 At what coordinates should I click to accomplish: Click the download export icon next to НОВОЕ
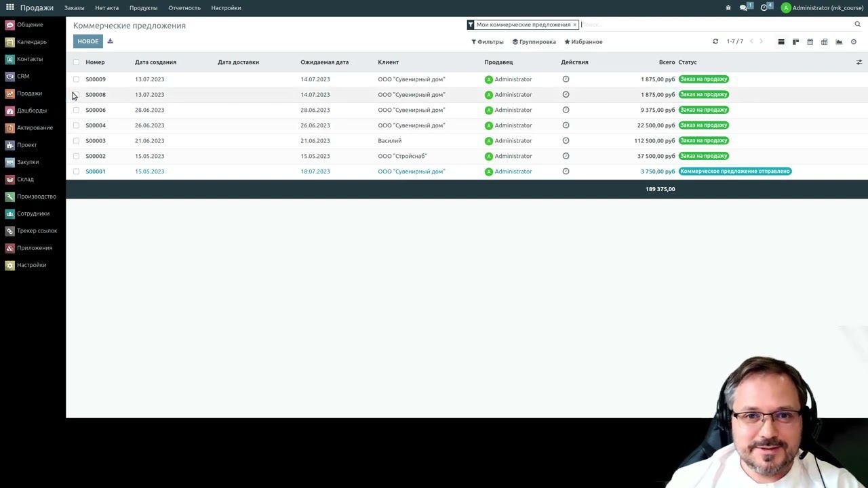click(110, 41)
